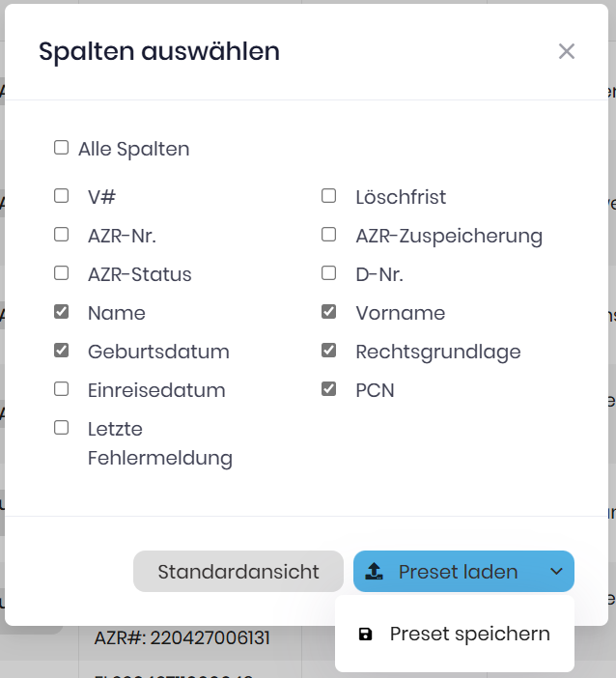Tick the AZR-Zuspeicherung checkbox
Image resolution: width=616 pixels, height=678 pixels.
click(x=329, y=235)
